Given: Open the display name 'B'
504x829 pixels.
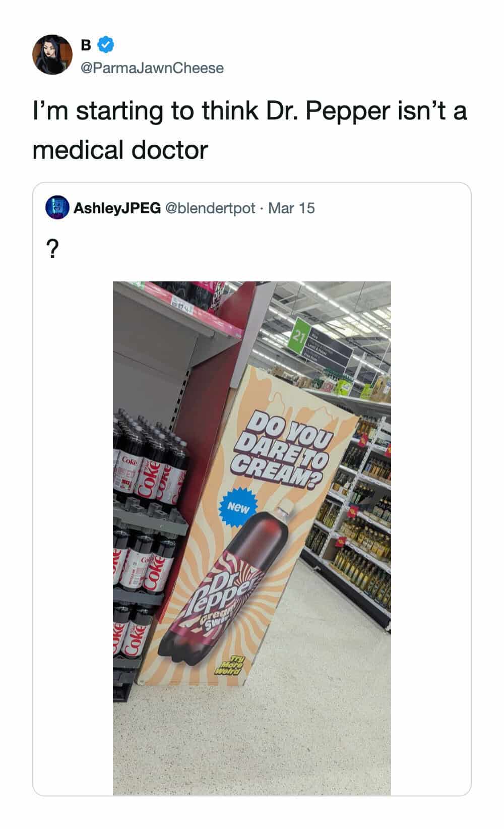Looking at the screenshot, I should coord(86,45).
